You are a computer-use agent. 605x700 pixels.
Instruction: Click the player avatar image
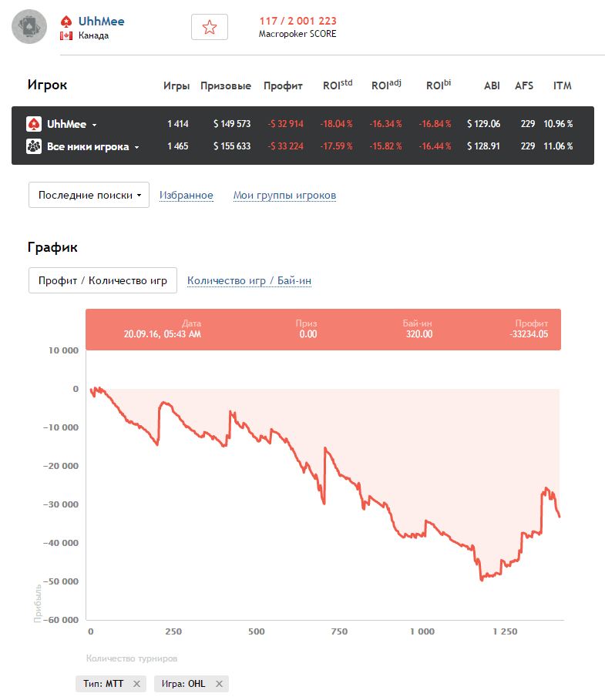[x=29, y=28]
